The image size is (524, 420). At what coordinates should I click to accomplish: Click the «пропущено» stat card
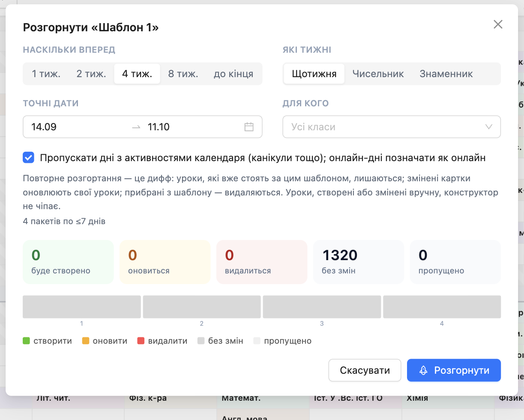[x=455, y=262]
